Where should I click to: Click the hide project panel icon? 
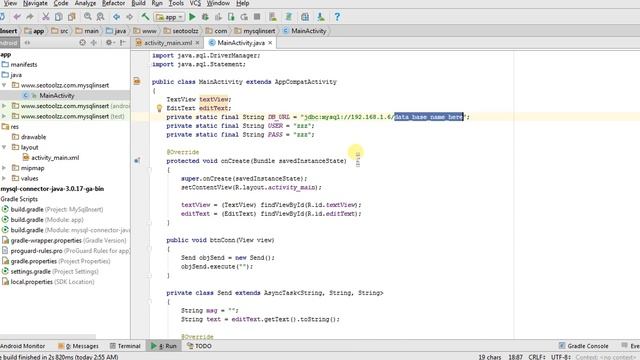pyautogui.click(x=123, y=42)
